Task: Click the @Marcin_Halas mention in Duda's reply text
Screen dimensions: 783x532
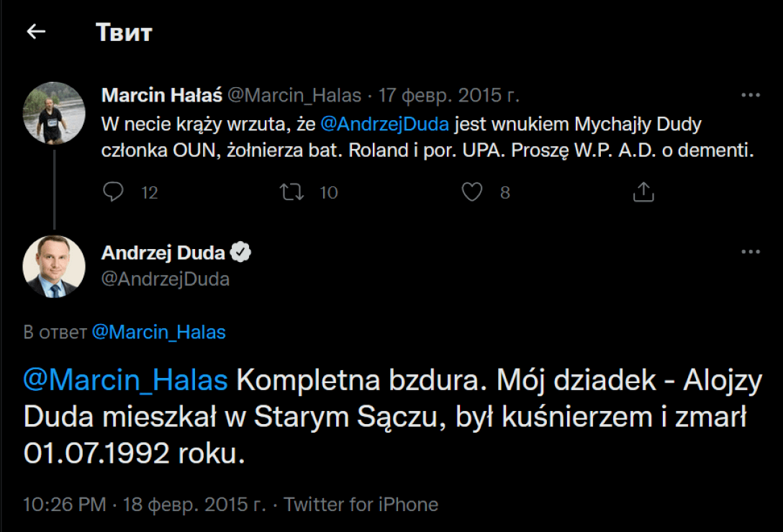Action: click(125, 380)
